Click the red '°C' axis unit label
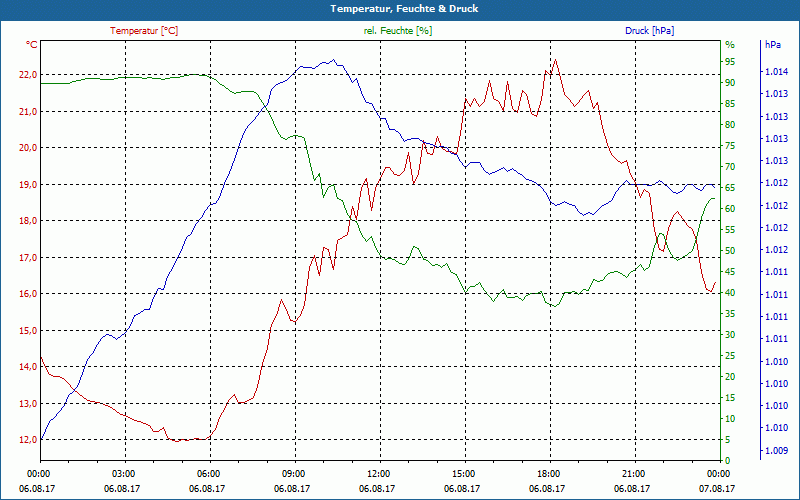Viewport: 800px width, 500px height. pos(32,45)
